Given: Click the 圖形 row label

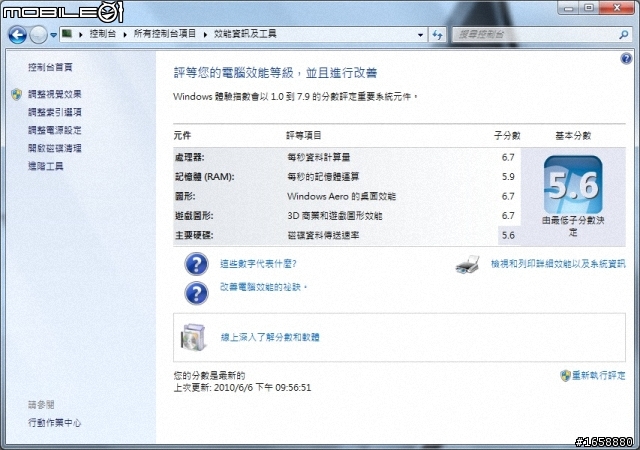Looking at the screenshot, I should (185, 196).
